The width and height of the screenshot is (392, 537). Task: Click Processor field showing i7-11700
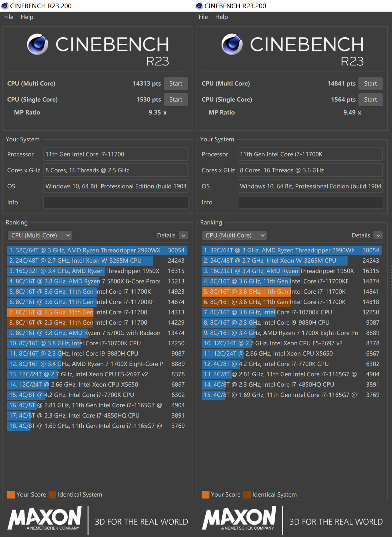point(116,154)
